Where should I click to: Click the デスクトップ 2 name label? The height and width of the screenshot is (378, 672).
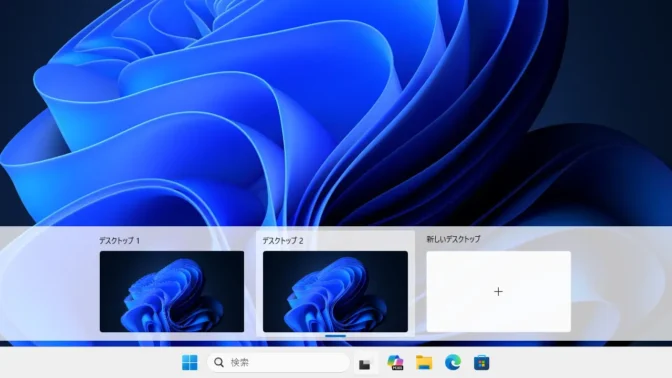tap(283, 241)
